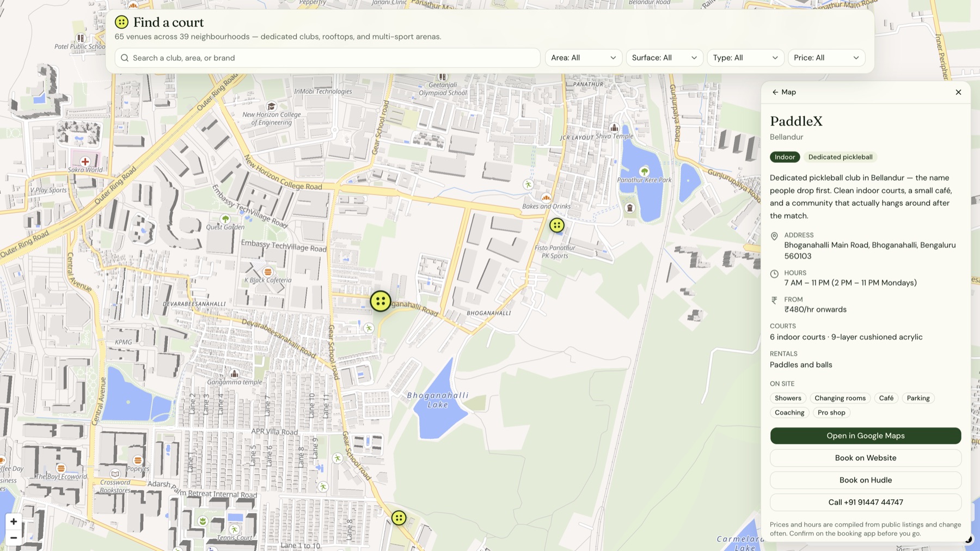Click the Geetanjali Olympiad School icon
Image resolution: width=980 pixels, height=551 pixels.
click(x=443, y=77)
